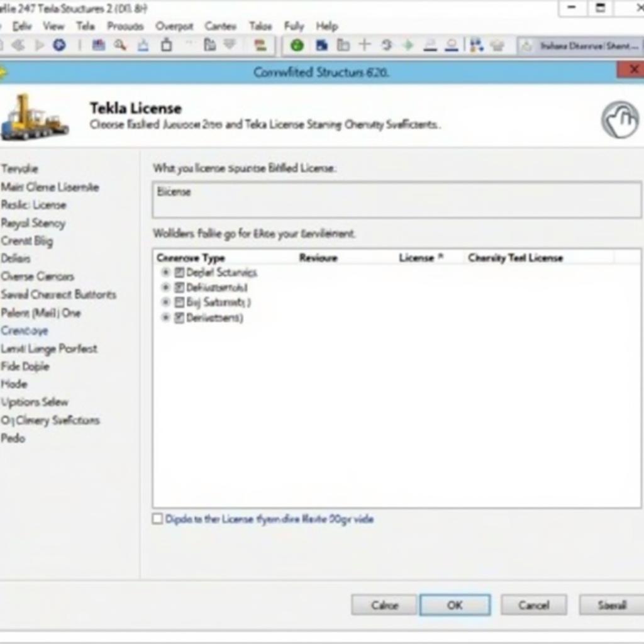
Task: Click the 'Calce' button left of OK
Action: pyautogui.click(x=384, y=605)
